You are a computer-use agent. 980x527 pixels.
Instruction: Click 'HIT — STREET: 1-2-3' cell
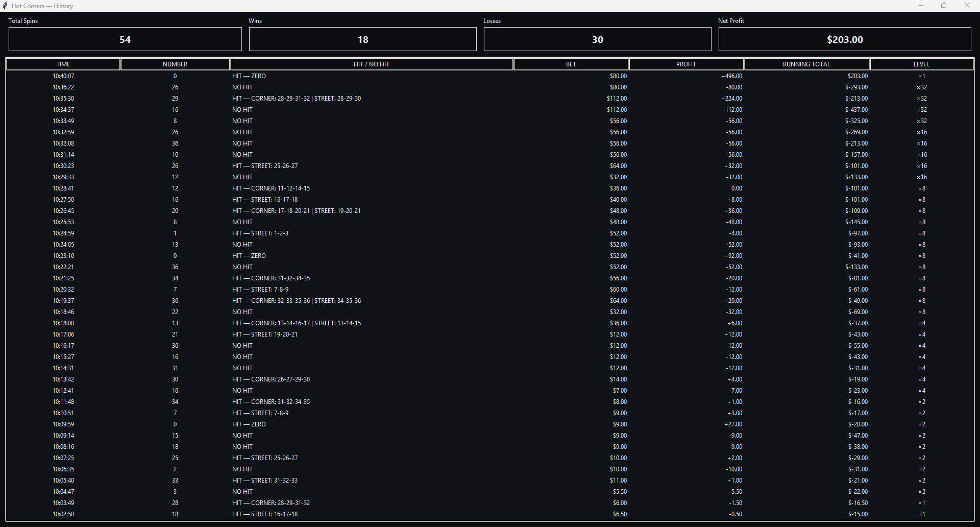260,233
